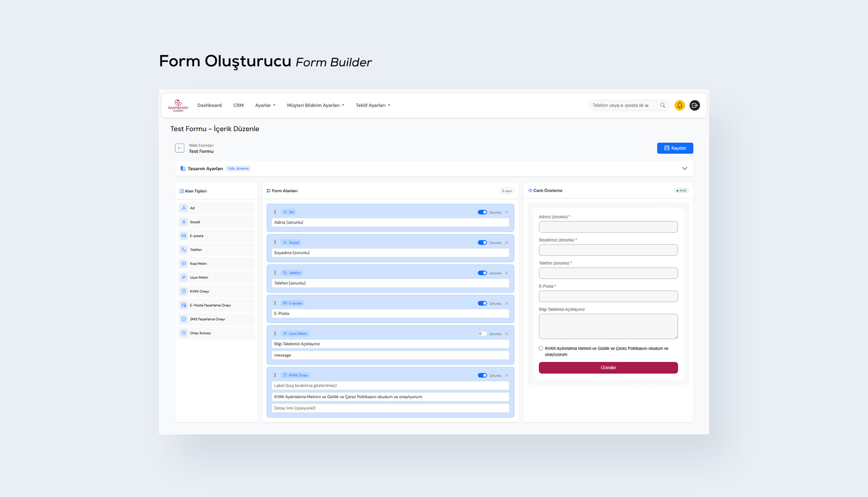Open the Ayarlar dropdown menu
This screenshot has width=868, height=497.
point(265,105)
